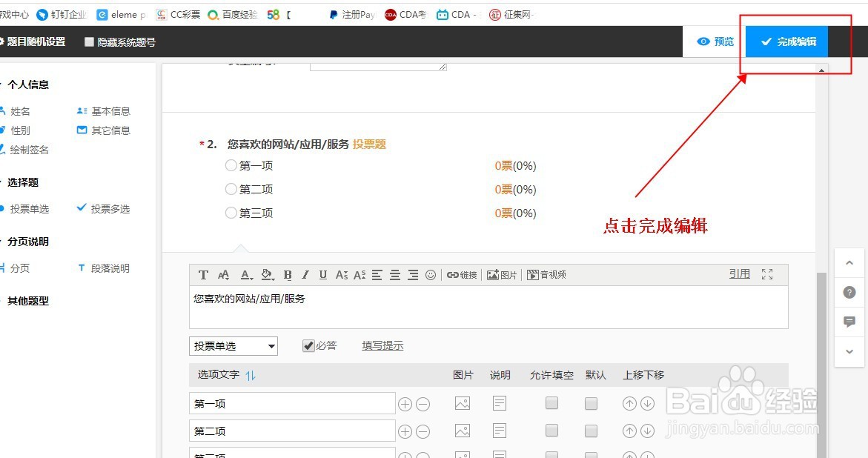The height and width of the screenshot is (458, 868).
Task: Open the 填写提示 link
Action: click(382, 345)
